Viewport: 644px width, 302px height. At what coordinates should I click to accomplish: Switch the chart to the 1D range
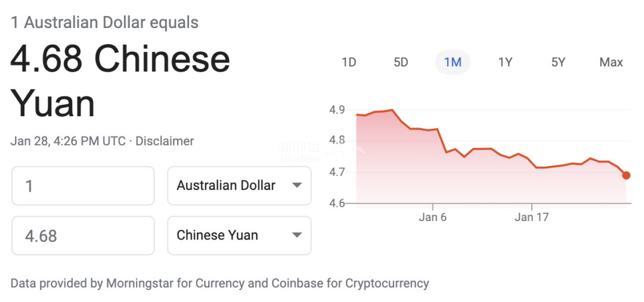[349, 63]
